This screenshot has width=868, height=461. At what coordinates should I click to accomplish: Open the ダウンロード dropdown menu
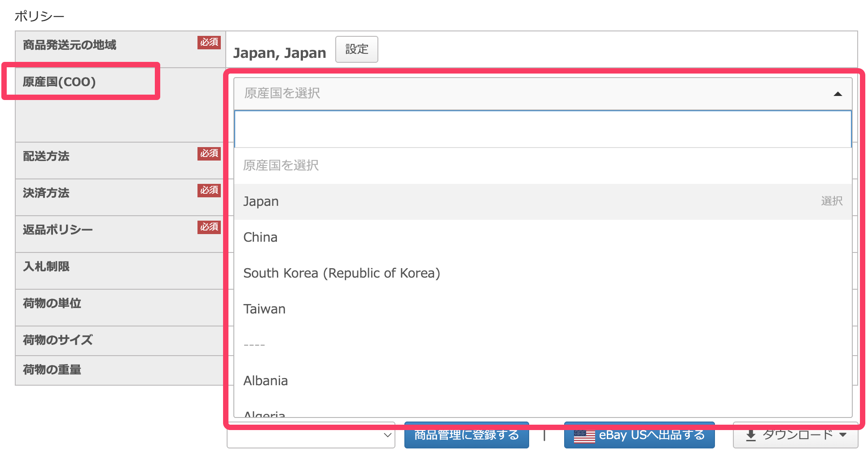tap(795, 435)
